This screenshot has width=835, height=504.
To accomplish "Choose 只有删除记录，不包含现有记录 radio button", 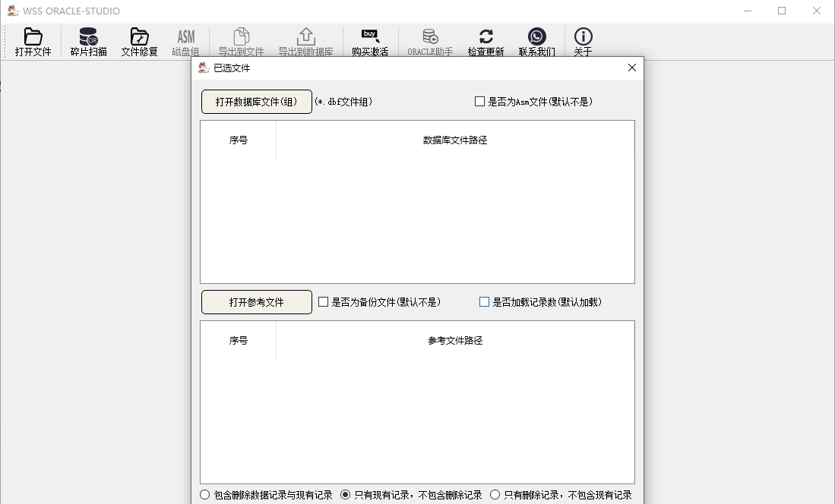I will tap(495, 494).
